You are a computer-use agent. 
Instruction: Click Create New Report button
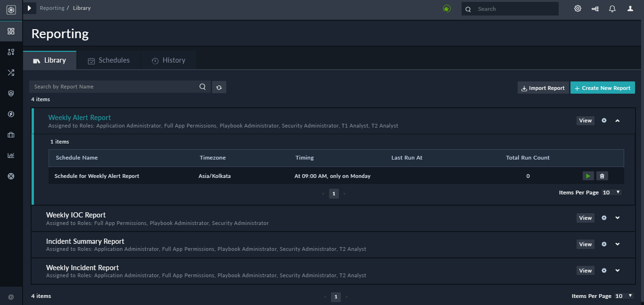[x=603, y=88]
